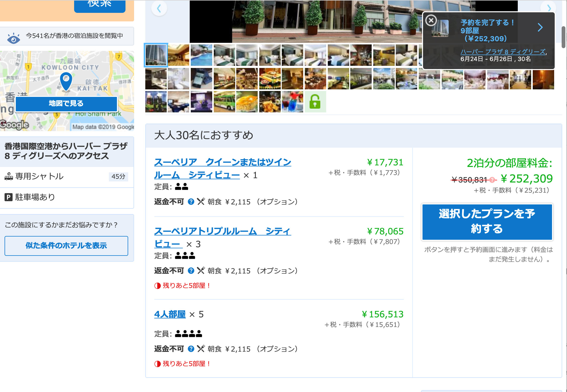Go to next photo with right arrow
The image size is (567, 392).
pyautogui.click(x=549, y=8)
